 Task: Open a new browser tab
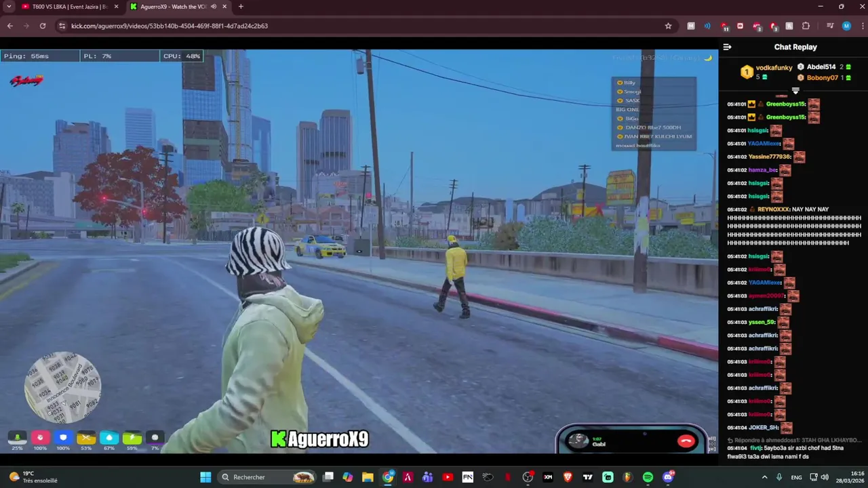coord(241,7)
